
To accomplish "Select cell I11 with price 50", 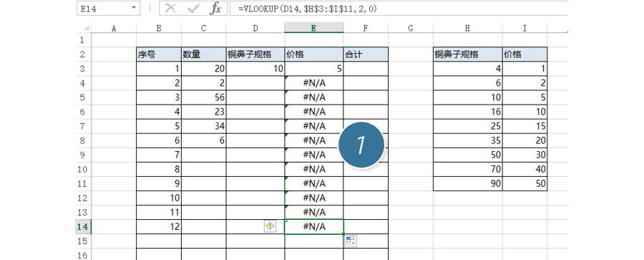I will click(525, 183).
